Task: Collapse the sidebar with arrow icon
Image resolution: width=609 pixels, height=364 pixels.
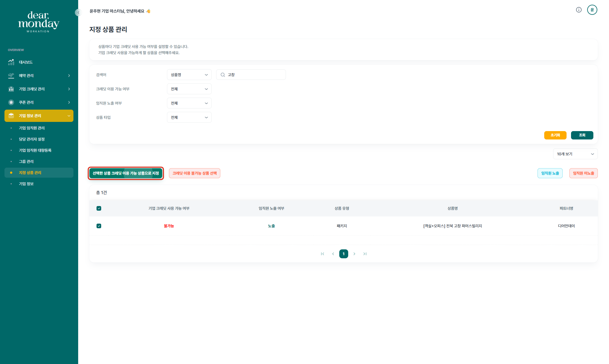Action: (x=78, y=13)
